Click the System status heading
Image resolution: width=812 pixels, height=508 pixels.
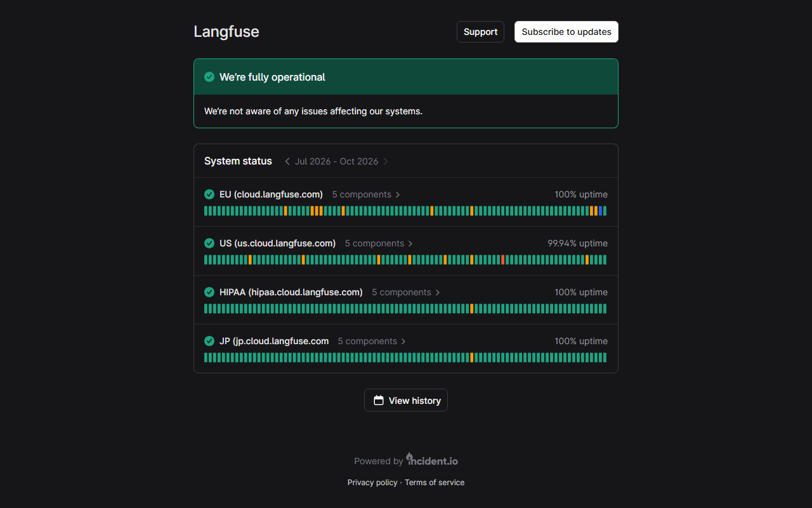click(238, 161)
